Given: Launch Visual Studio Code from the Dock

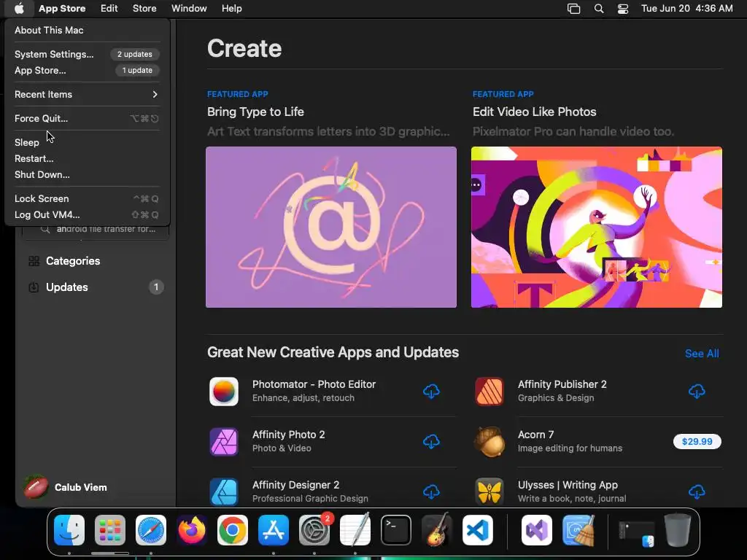Looking at the screenshot, I should (x=477, y=530).
